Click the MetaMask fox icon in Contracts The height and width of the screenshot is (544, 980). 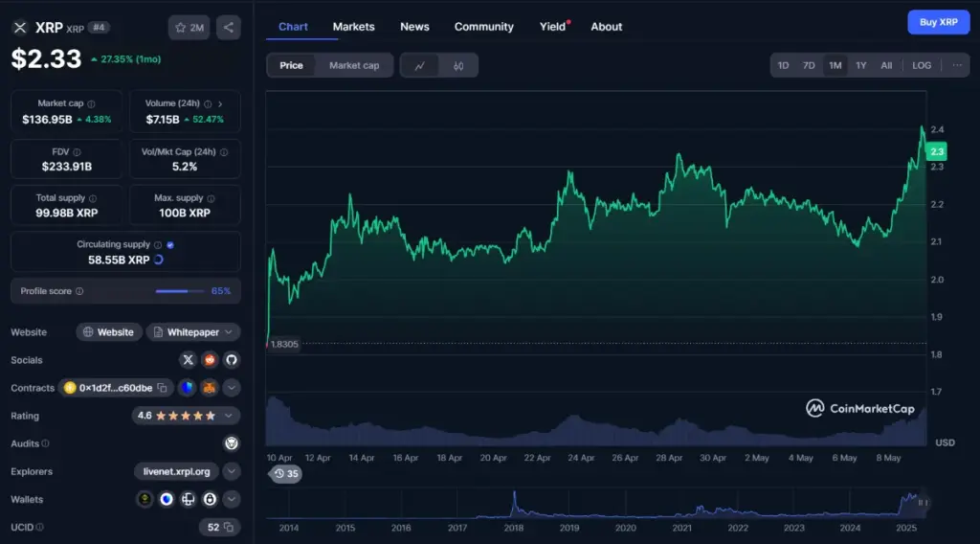[x=209, y=388]
